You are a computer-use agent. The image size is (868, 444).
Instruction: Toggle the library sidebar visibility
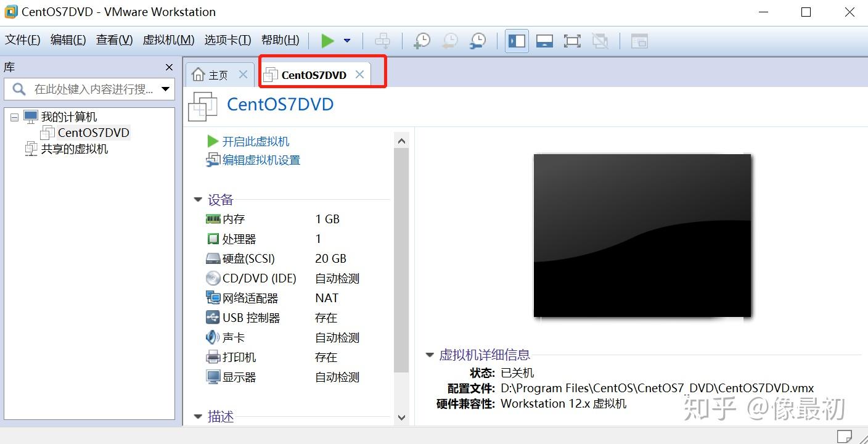click(517, 41)
